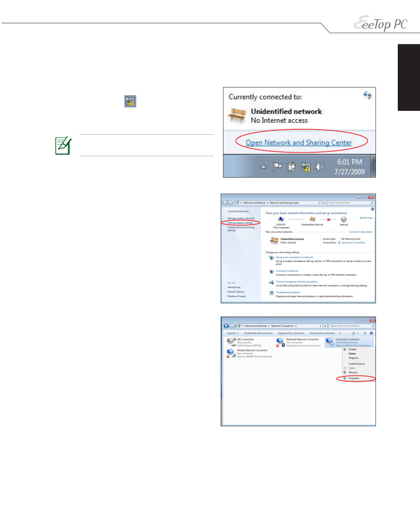Open Organize dropdown menu
The width and height of the screenshot is (420, 509).
click(232, 333)
